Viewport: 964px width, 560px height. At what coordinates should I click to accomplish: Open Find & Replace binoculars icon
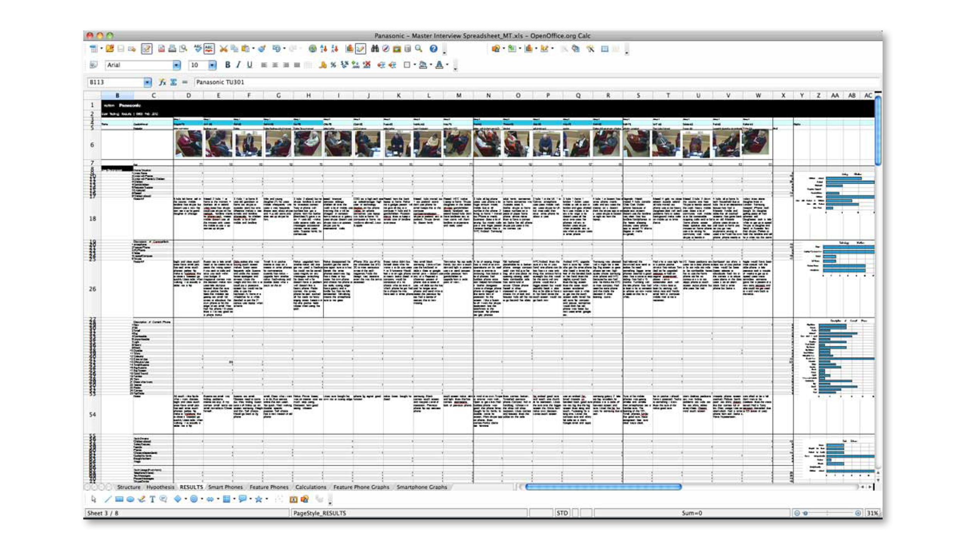click(374, 49)
